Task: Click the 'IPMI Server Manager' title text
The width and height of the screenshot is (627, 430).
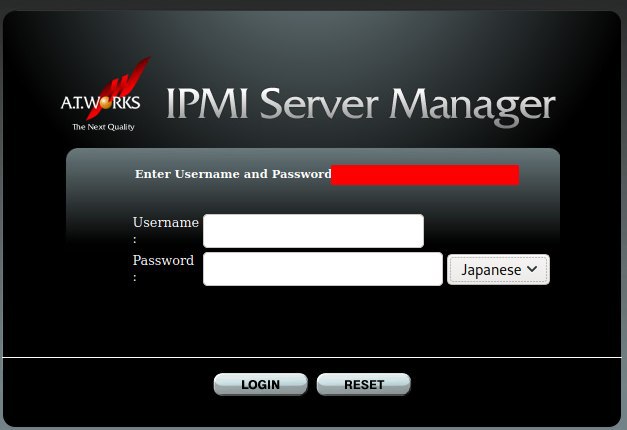Action: (361, 106)
